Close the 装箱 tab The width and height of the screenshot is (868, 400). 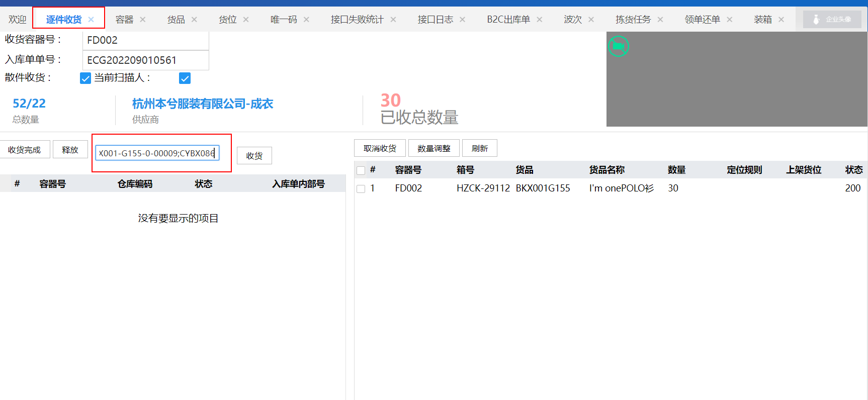pos(781,20)
